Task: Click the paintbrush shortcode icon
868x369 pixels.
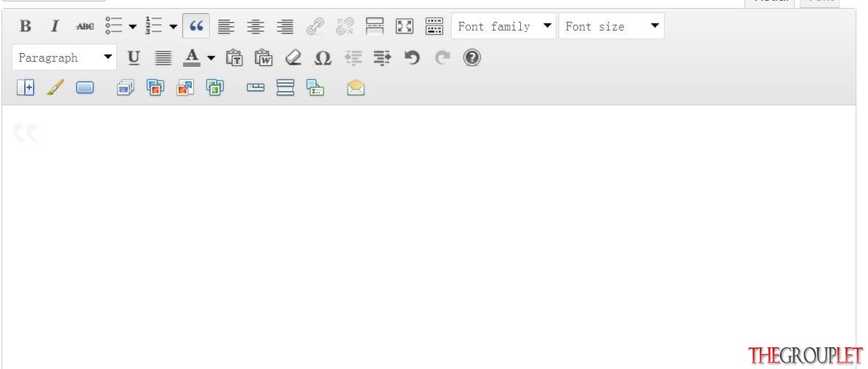Action: (x=54, y=87)
